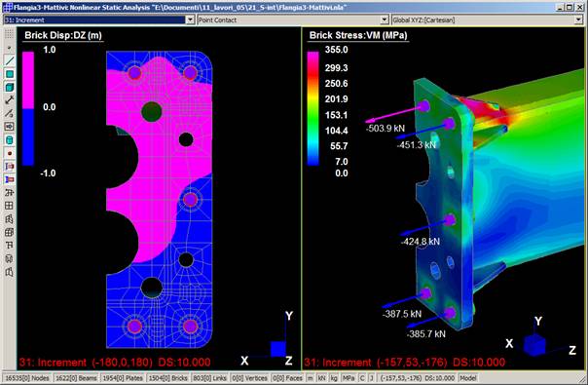The width and height of the screenshot is (588, 385).
Task: Toggle the brick entity cube icon
Action: tap(10, 87)
